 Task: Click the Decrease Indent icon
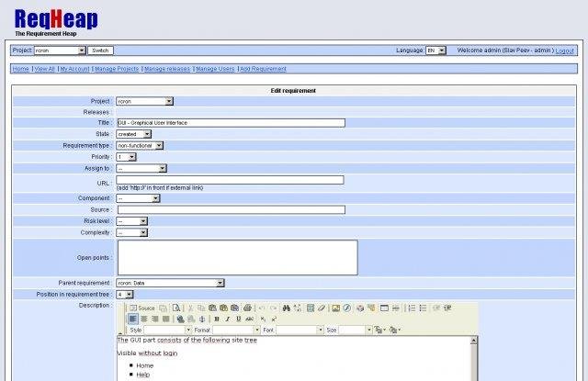436,308
